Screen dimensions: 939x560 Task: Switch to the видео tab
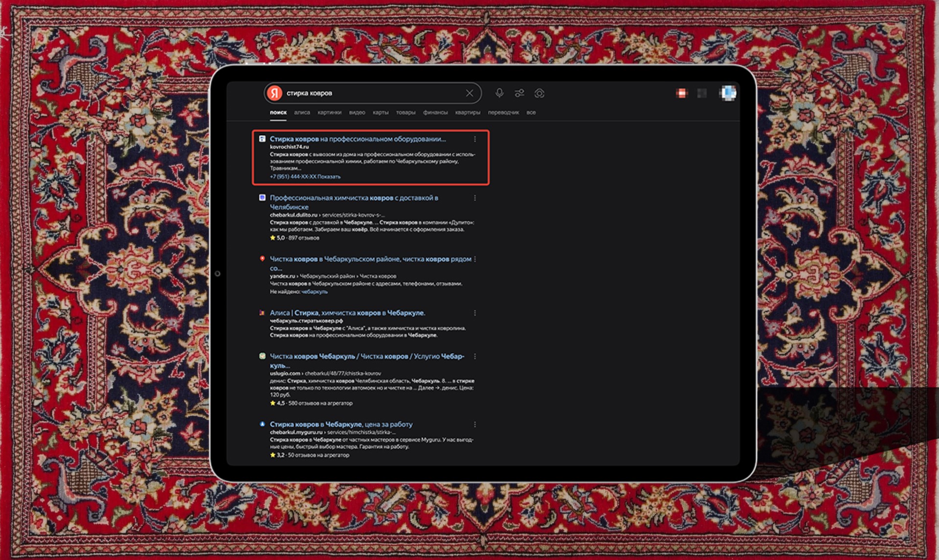pos(358,112)
